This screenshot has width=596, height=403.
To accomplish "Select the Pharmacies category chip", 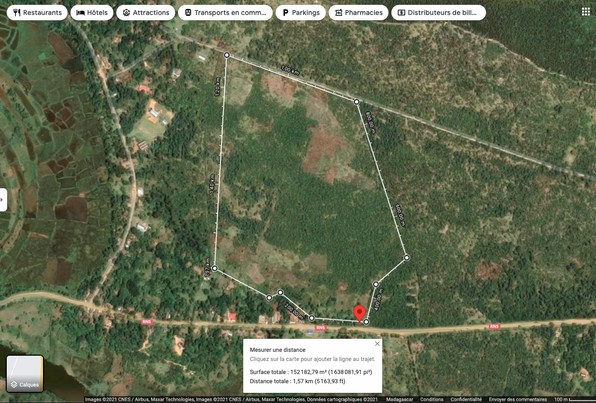I will [358, 13].
